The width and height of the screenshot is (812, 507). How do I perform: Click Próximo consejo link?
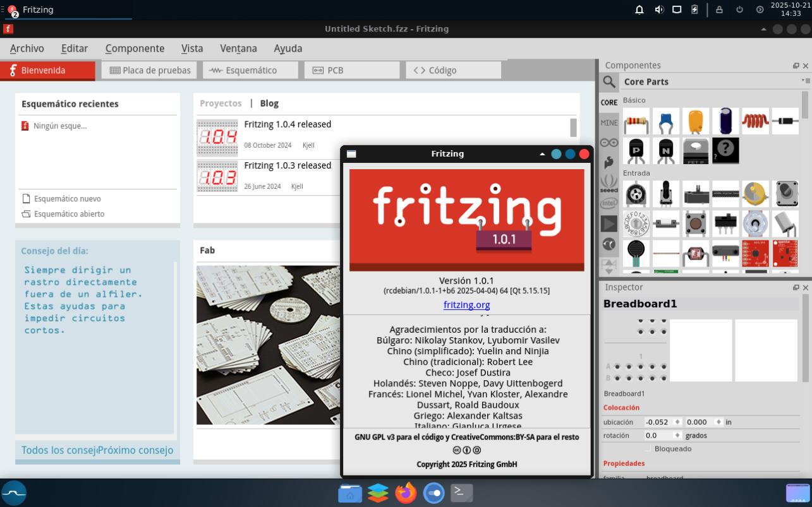(x=135, y=450)
